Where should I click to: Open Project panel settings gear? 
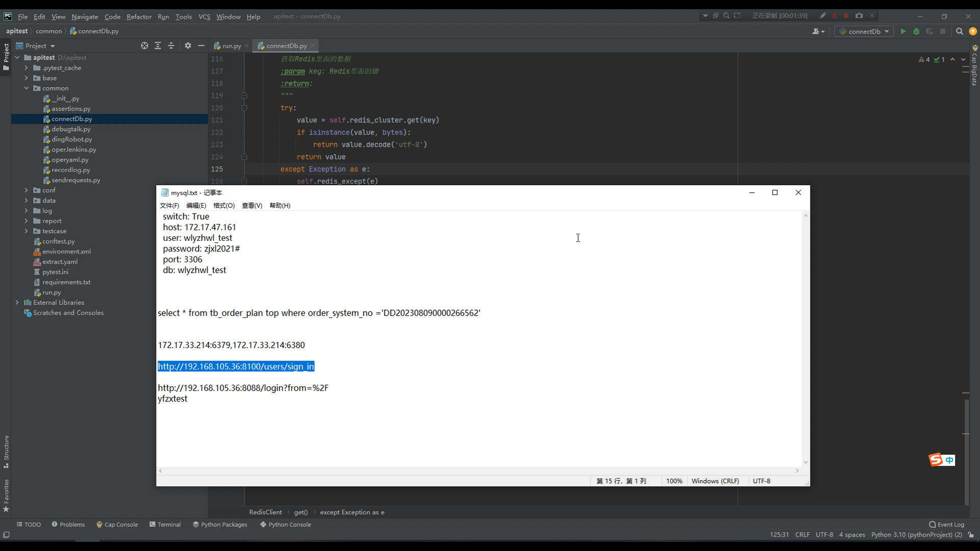(188, 46)
